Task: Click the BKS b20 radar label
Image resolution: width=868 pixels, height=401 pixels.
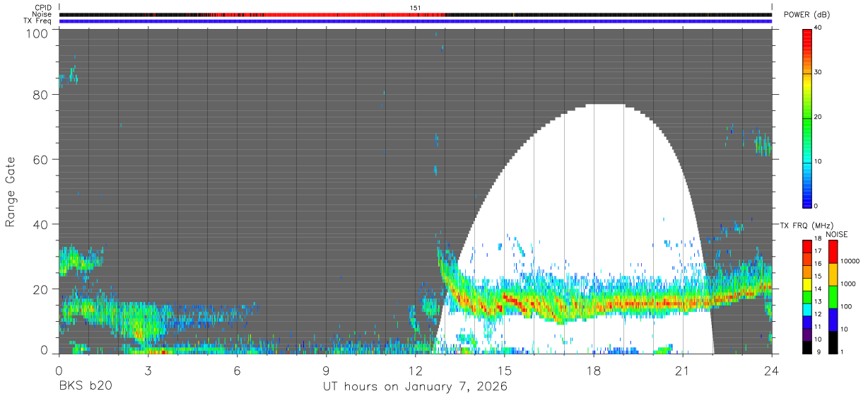Action: [85, 387]
